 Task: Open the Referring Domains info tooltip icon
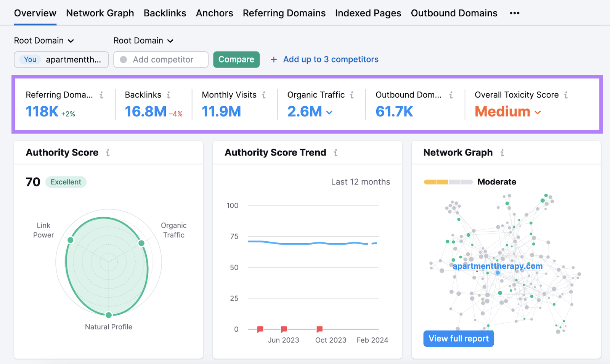pos(102,95)
